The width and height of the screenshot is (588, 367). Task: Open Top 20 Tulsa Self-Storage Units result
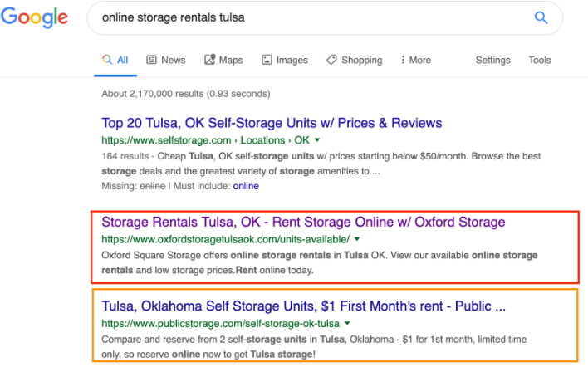(x=272, y=123)
